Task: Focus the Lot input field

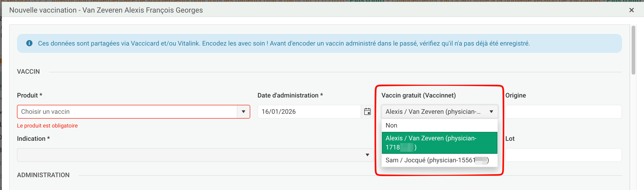Action: 563,155
